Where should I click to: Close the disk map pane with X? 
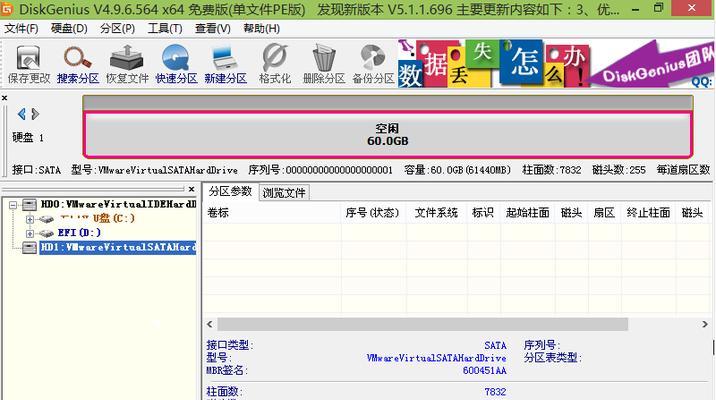5,98
